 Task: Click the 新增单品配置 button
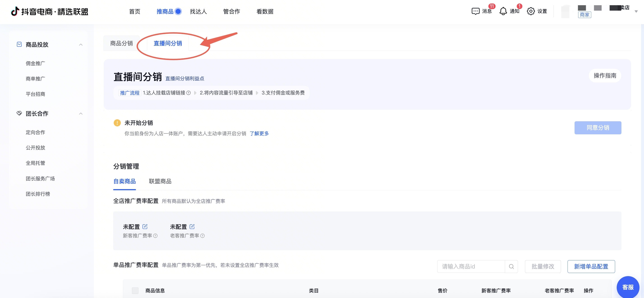591,266
